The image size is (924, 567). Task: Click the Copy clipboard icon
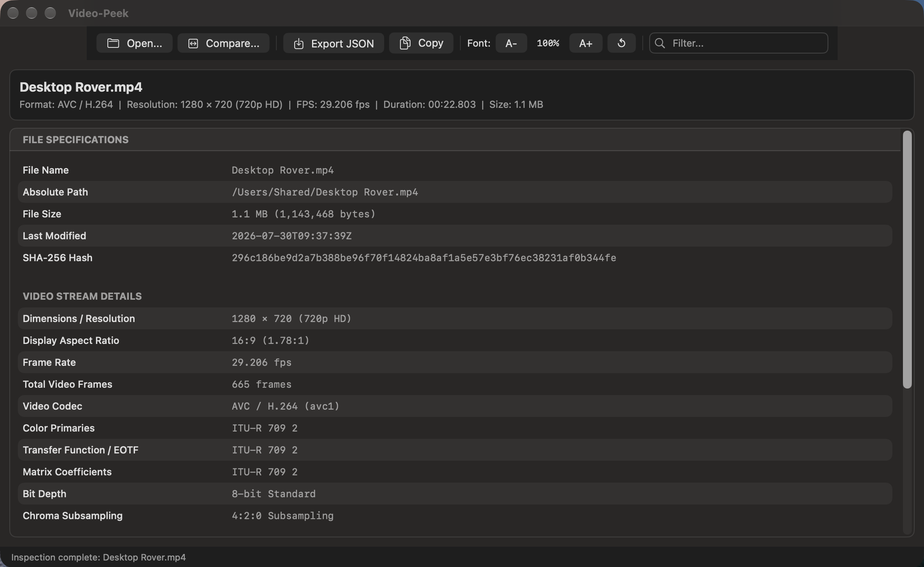pyautogui.click(x=405, y=43)
